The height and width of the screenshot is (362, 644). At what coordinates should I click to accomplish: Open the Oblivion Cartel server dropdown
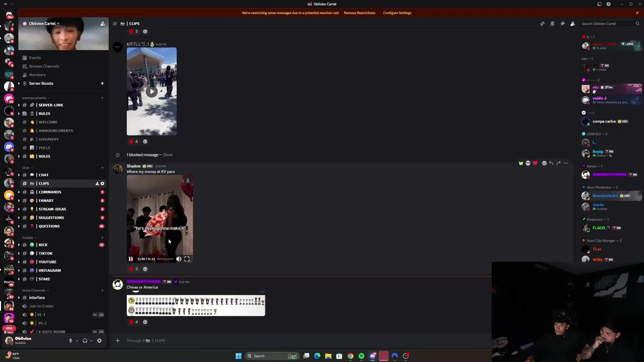pos(44,24)
